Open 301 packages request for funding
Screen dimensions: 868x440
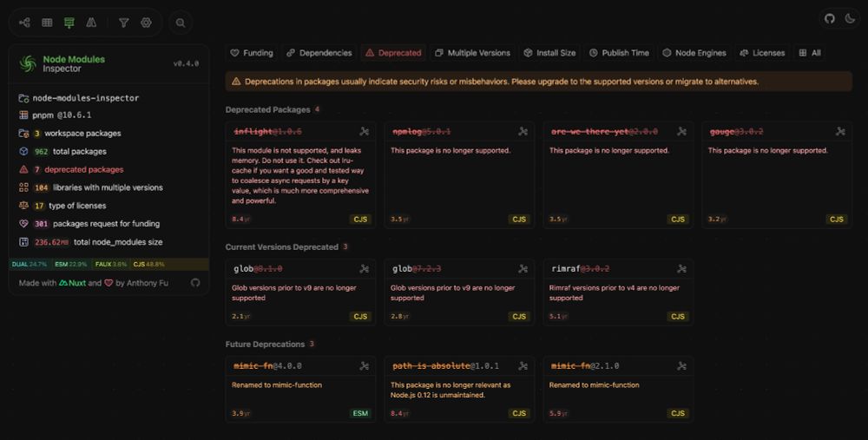[89, 224]
